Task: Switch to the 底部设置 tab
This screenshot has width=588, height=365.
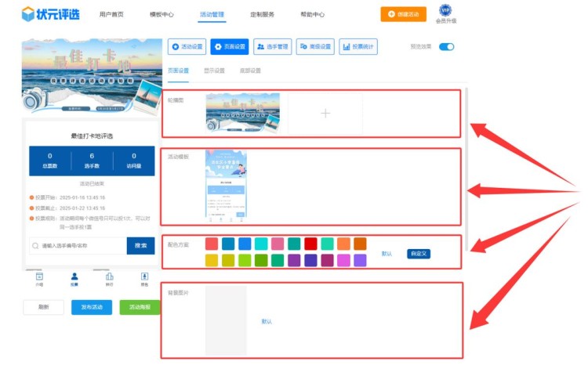Action: [x=250, y=70]
